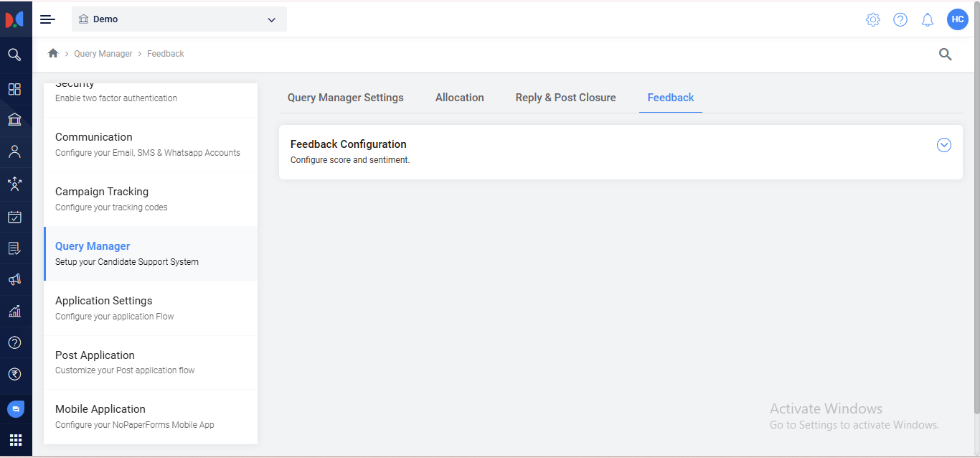Open the blue chat bubble icon
Screen dimensions: 980x458
tap(16, 408)
